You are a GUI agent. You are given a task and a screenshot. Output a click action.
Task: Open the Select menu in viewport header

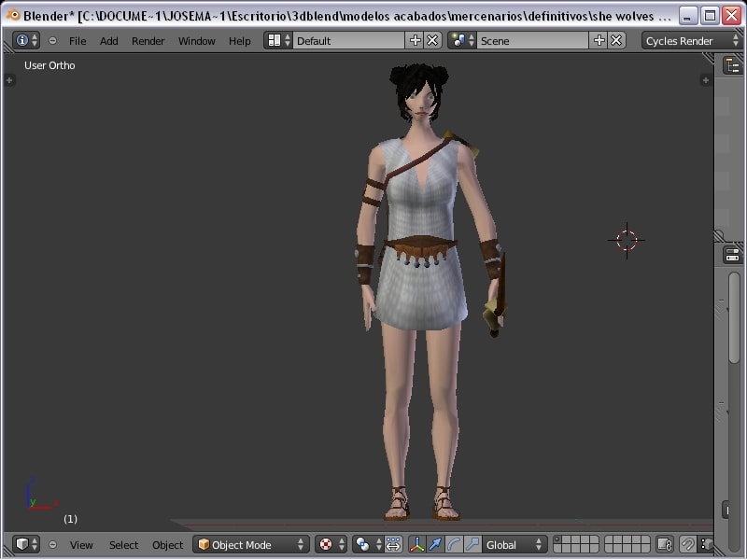pyautogui.click(x=123, y=544)
